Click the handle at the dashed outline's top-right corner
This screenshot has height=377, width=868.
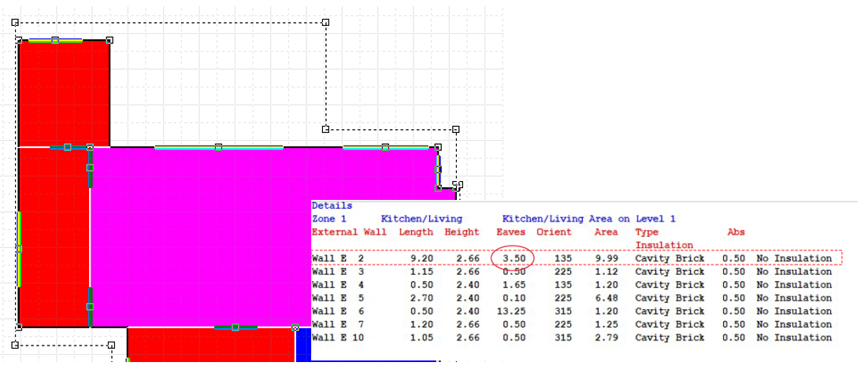pyautogui.click(x=325, y=23)
